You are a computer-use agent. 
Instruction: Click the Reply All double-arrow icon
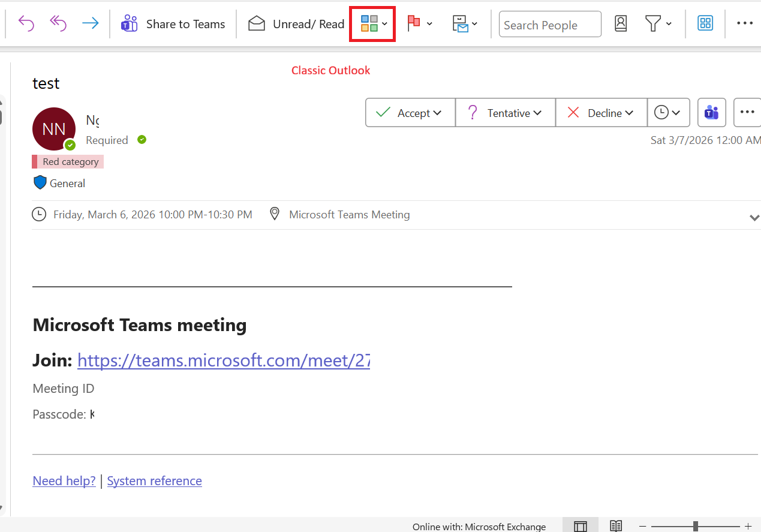coord(58,24)
